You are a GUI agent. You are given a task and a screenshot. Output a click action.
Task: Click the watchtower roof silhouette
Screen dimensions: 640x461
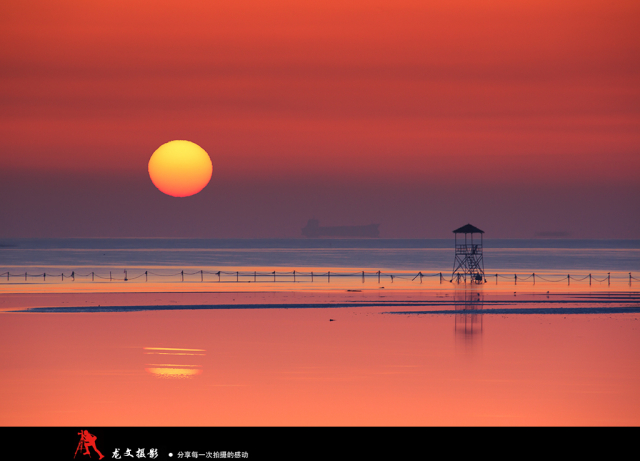(468, 229)
